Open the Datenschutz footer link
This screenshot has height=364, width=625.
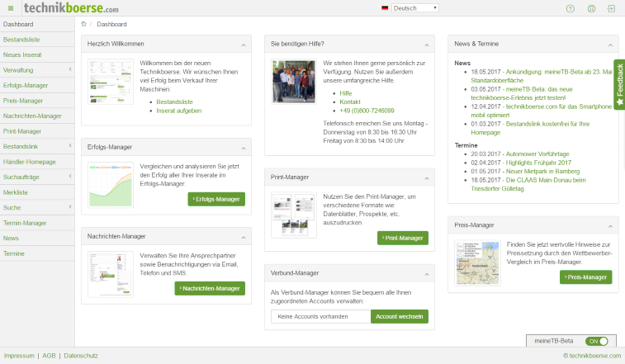(x=81, y=355)
